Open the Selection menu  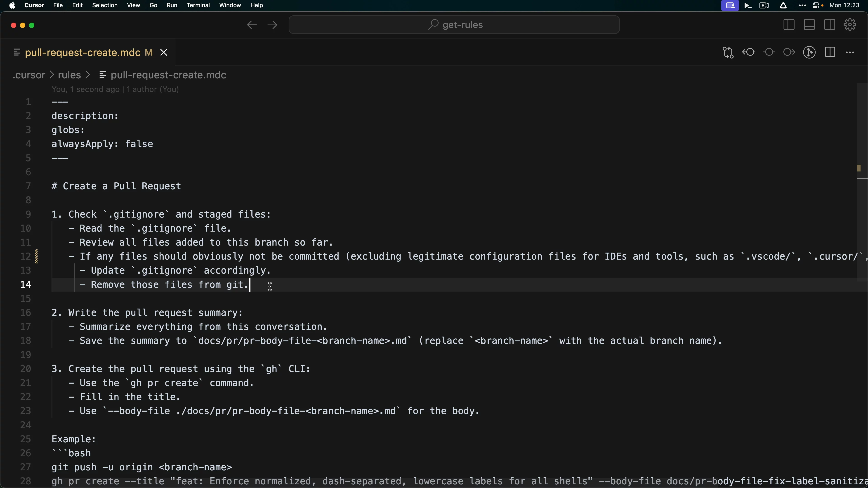(x=105, y=5)
